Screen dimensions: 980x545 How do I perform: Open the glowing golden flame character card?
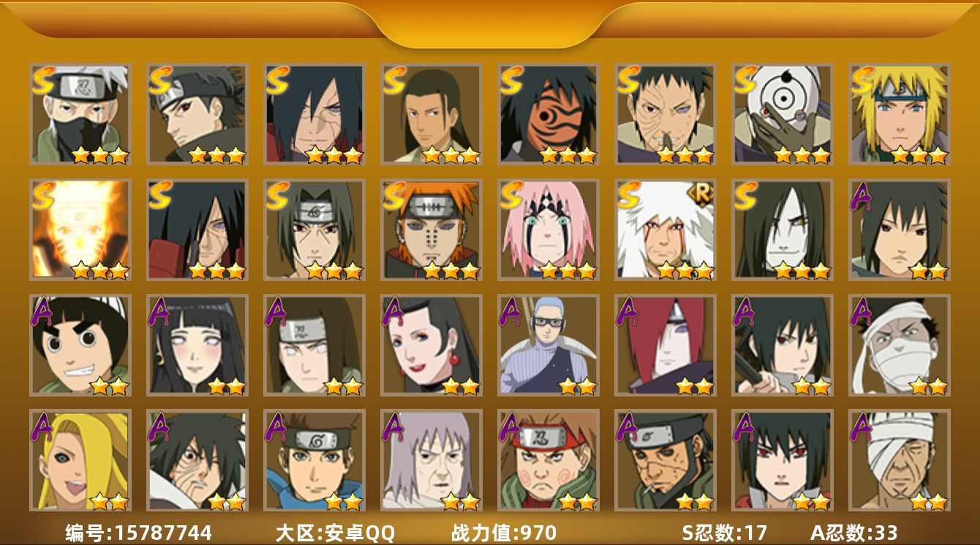(x=80, y=230)
